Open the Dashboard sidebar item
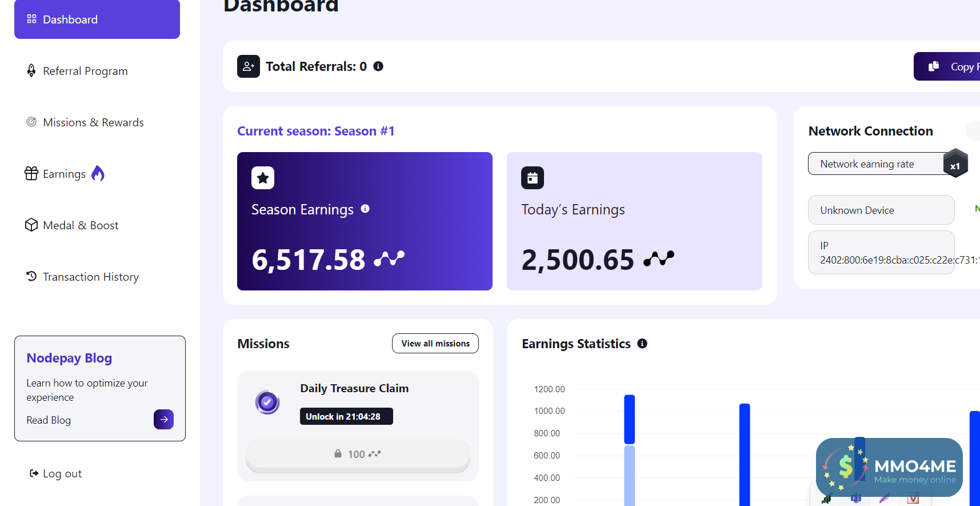This screenshot has height=506, width=980. coord(97,19)
